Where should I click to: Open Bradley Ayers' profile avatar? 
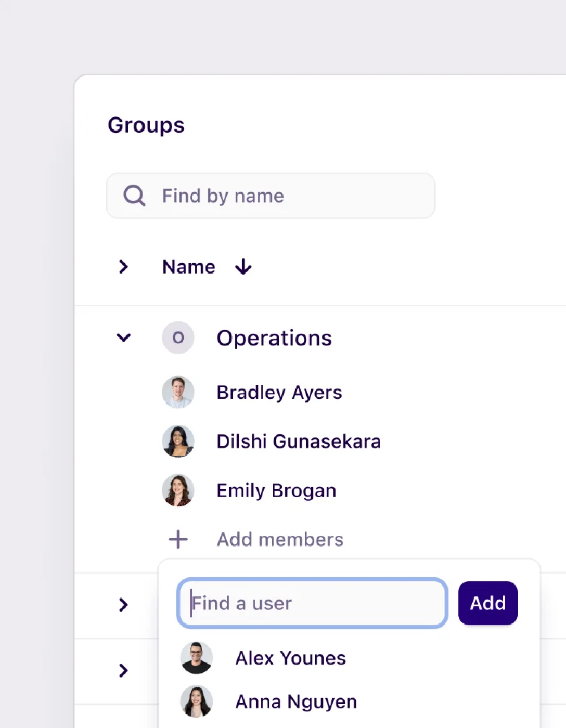pyautogui.click(x=178, y=392)
